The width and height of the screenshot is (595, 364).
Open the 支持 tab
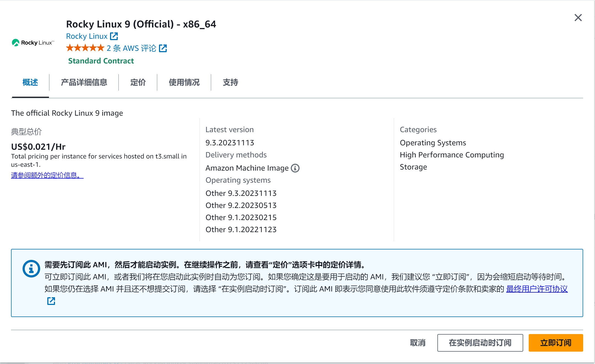(230, 82)
